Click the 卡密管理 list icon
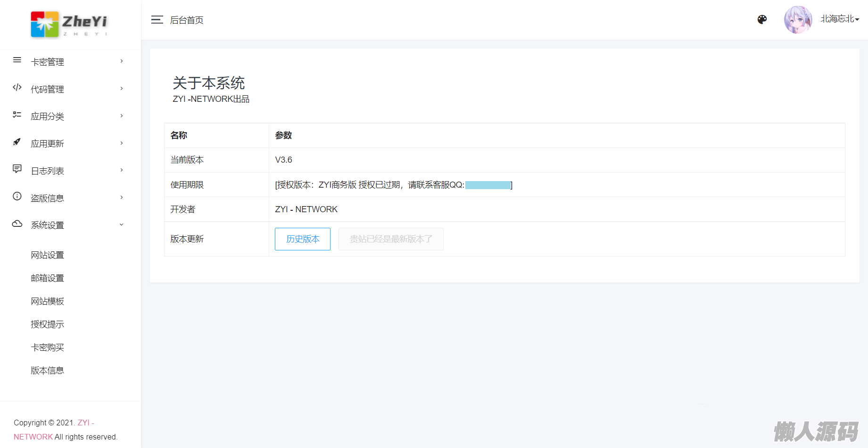The height and width of the screenshot is (448, 868). click(x=17, y=60)
